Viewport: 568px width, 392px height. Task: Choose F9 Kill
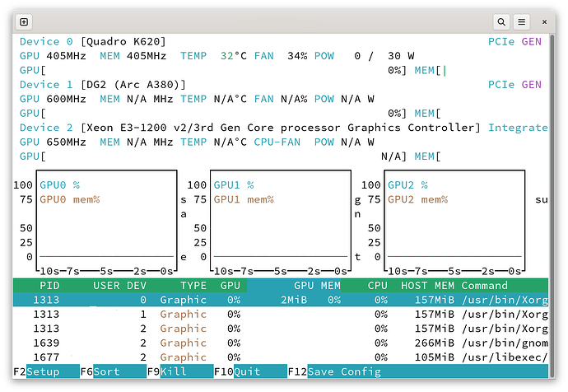click(x=180, y=371)
